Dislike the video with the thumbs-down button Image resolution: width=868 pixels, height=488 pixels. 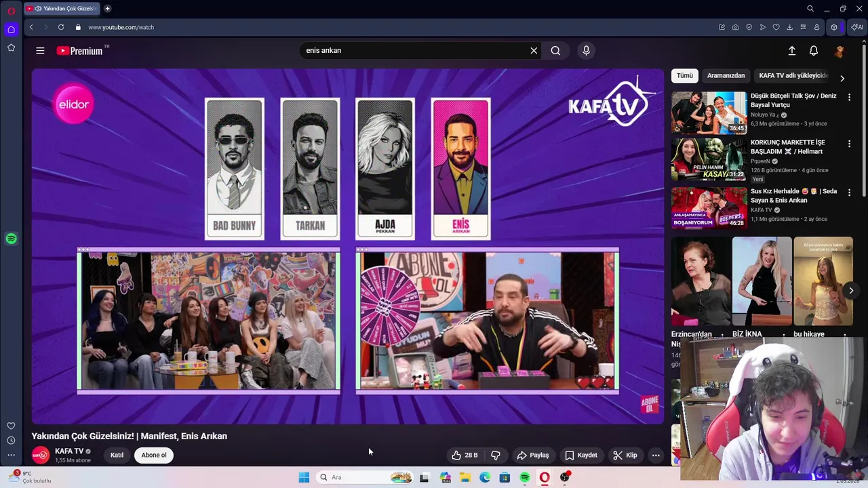coord(496,455)
